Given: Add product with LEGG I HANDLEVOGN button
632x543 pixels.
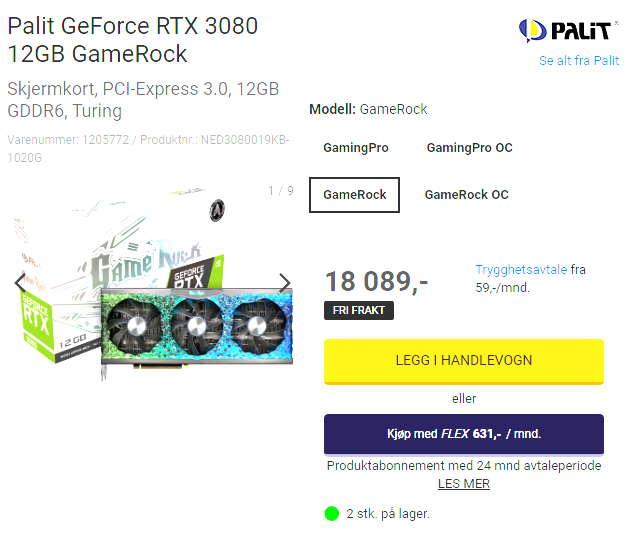Looking at the screenshot, I should (464, 362).
